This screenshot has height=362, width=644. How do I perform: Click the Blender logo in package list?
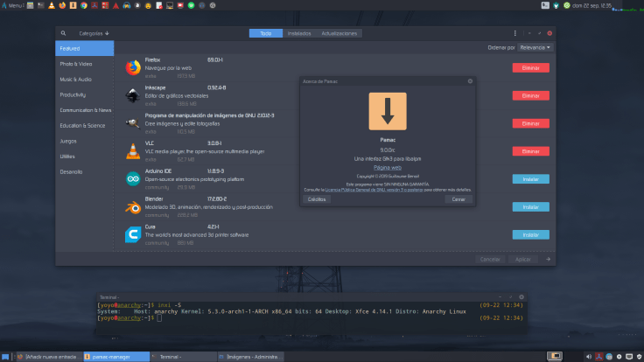[x=132, y=205]
